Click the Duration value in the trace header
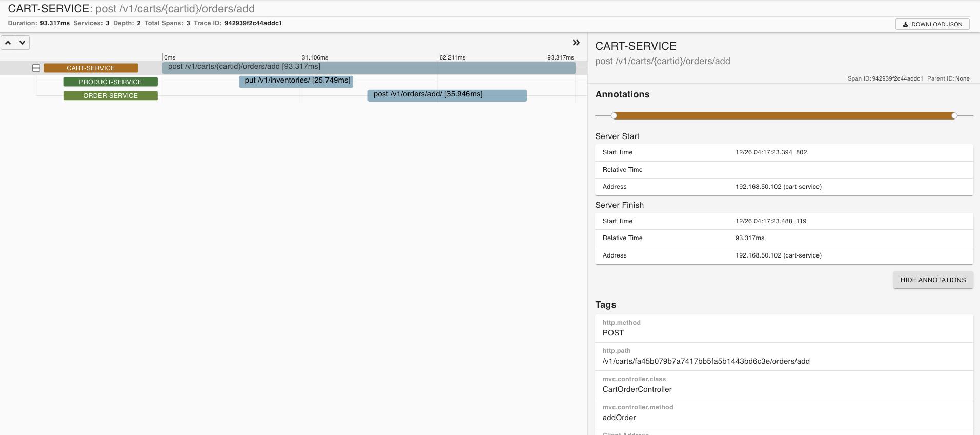Viewport: 980px width, 435px height. (x=55, y=23)
